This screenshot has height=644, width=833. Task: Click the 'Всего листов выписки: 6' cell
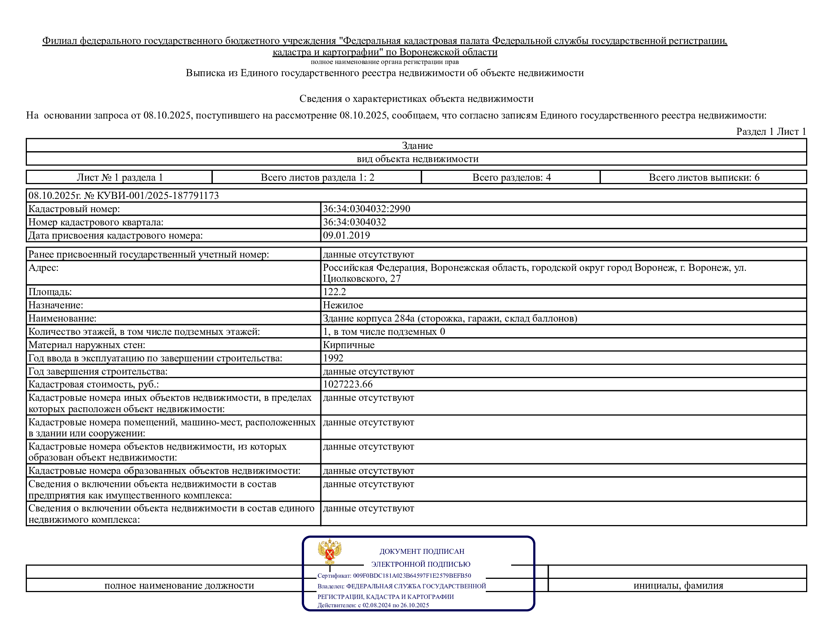(704, 177)
